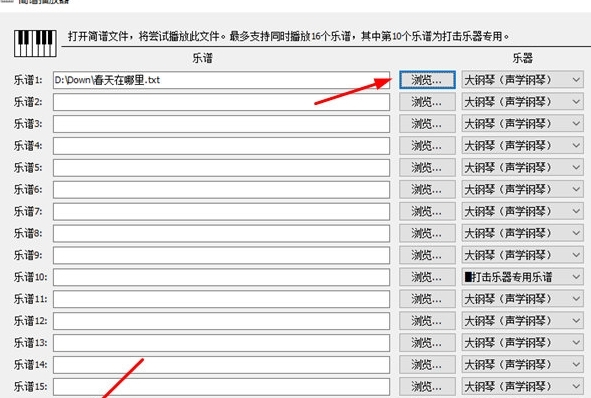Change the instrument for 乐谱3
Screen dimensions: 591x398
point(522,124)
